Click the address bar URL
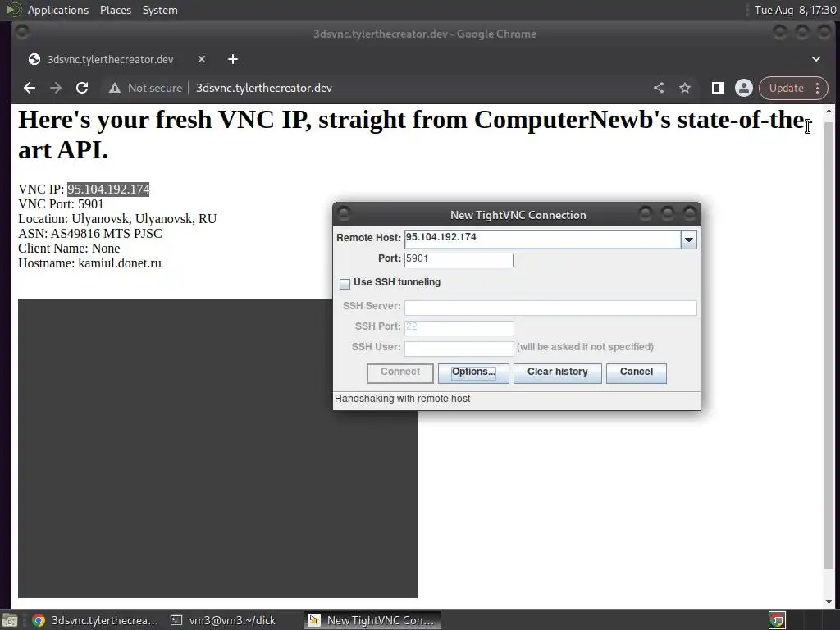Viewport: 840px width, 630px height. 263,88
